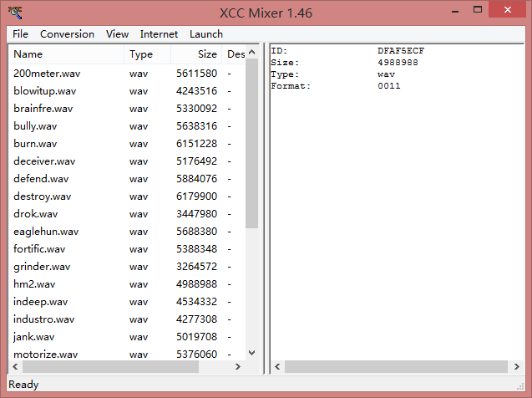Screen dimensions: 532x398
Task: Close the XCC Mixer window
Action: [508, 10]
